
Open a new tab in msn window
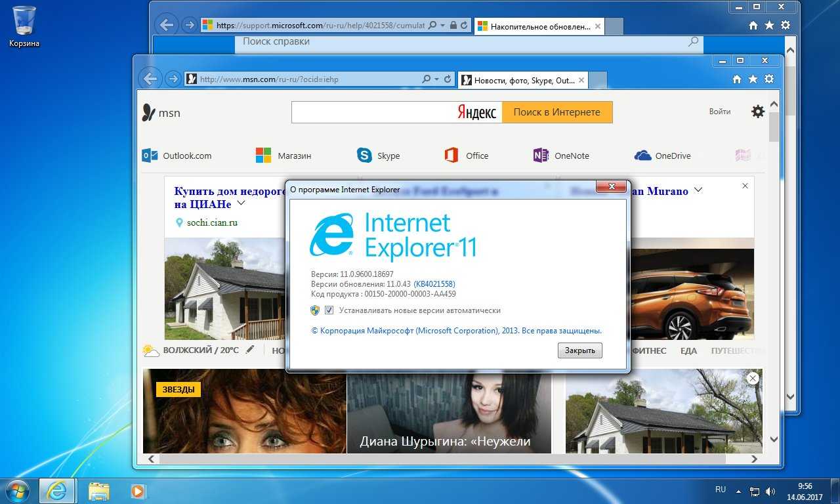(x=597, y=80)
